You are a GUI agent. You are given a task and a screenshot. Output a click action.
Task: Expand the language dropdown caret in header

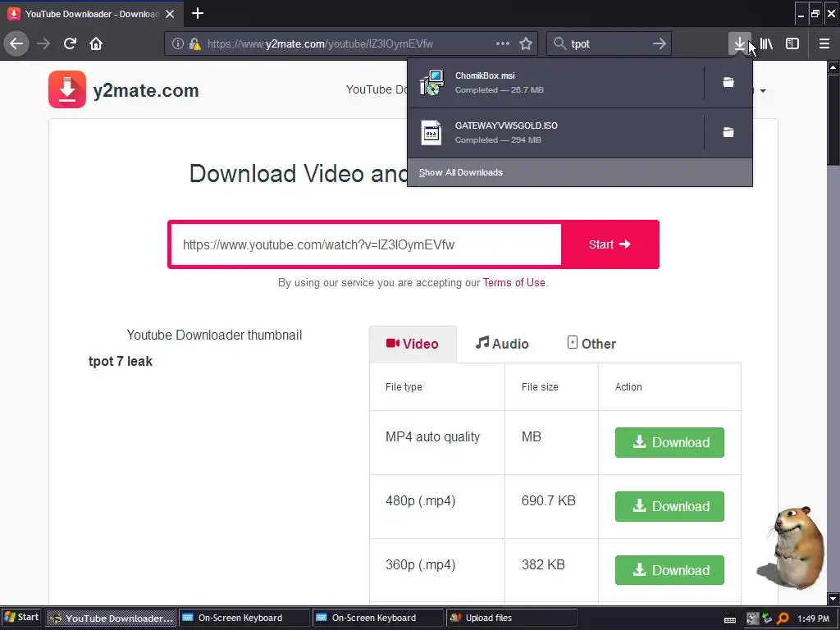click(763, 91)
